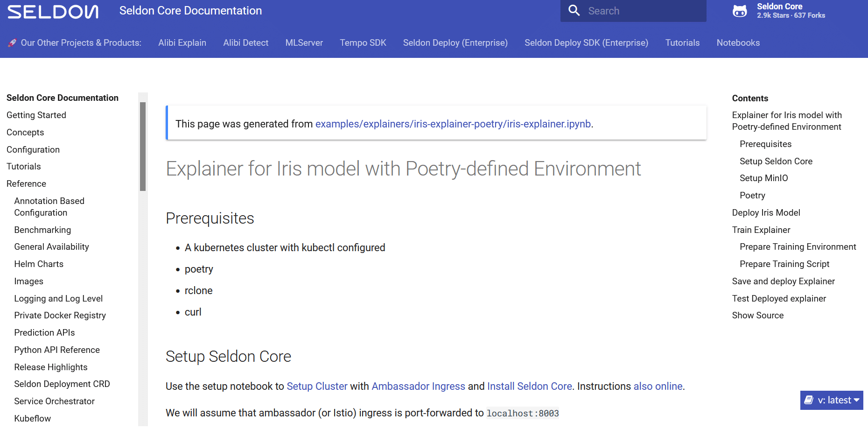Open Seldon Deployment CRD page
This screenshot has height=436, width=868.
coord(62,384)
